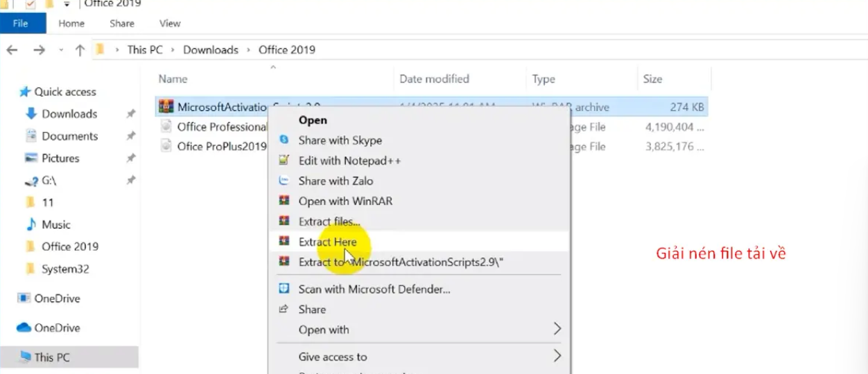The image size is (868, 374).
Task: Go up one folder level arrow
Action: click(80, 50)
